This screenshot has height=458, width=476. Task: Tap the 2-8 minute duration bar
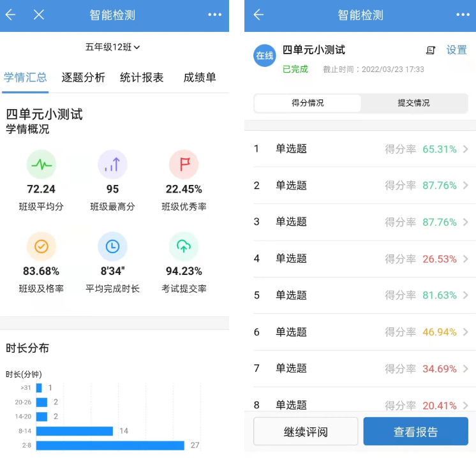tap(110, 445)
